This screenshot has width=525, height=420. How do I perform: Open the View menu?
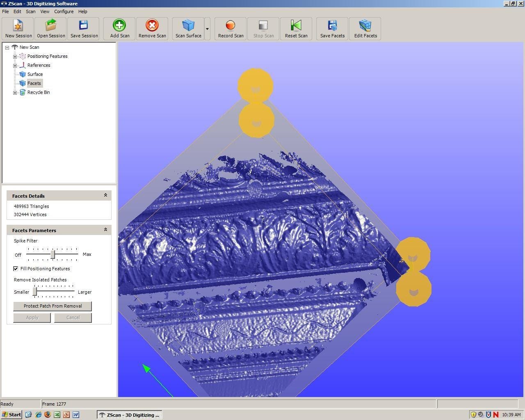[45, 11]
